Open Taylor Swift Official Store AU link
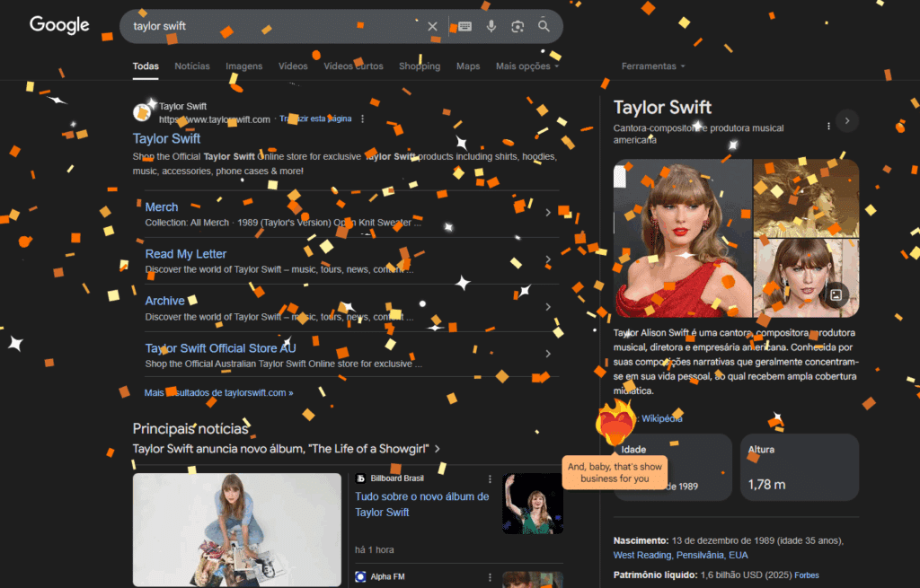920x588 pixels. pos(221,348)
